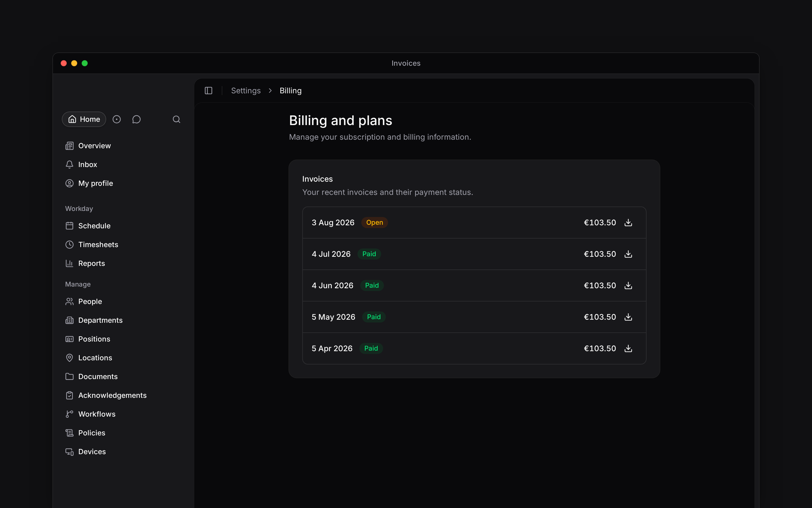
Task: Click the Manage section label
Action: click(78, 284)
